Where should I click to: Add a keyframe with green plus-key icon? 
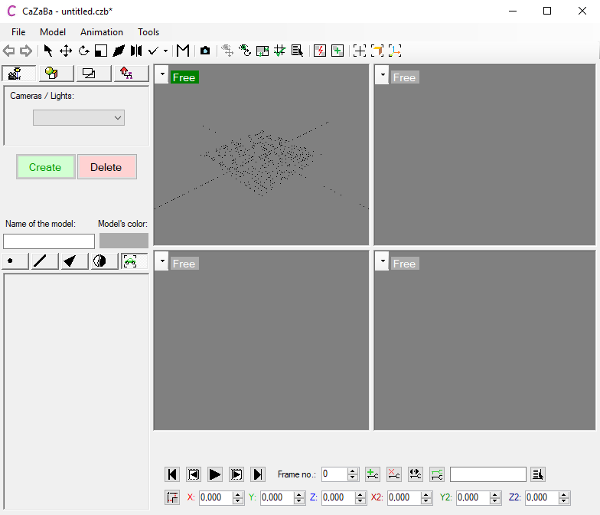pos(372,474)
